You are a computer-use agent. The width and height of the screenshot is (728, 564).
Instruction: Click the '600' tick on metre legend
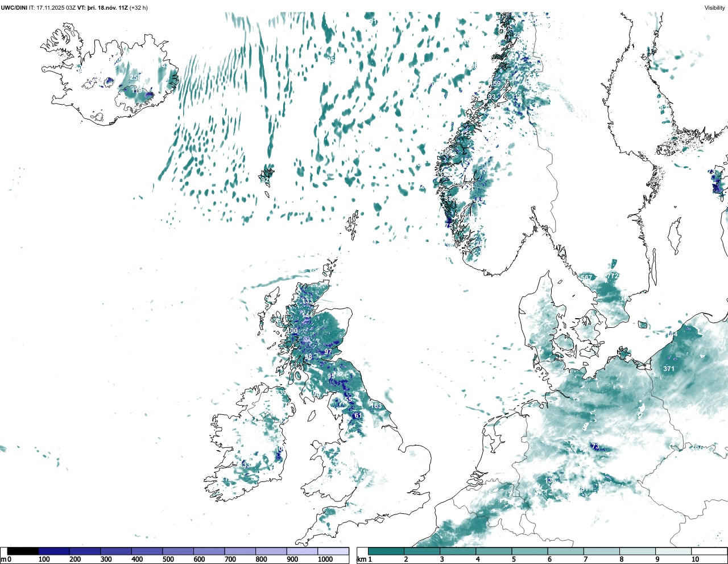199,559
